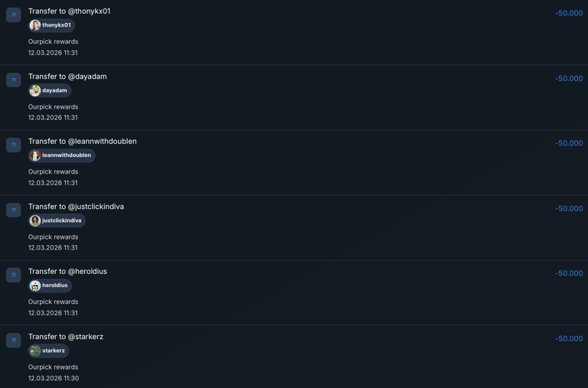Open thonykx01 profile avatar

(35, 25)
